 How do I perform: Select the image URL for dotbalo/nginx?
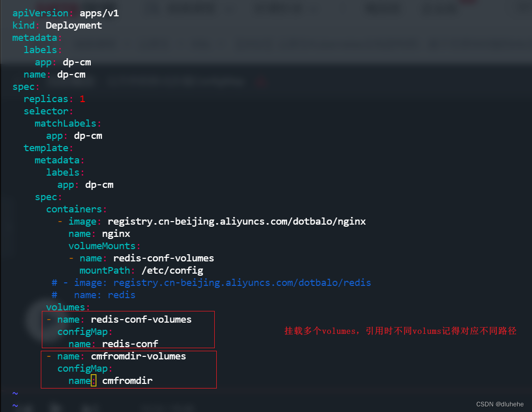point(236,221)
